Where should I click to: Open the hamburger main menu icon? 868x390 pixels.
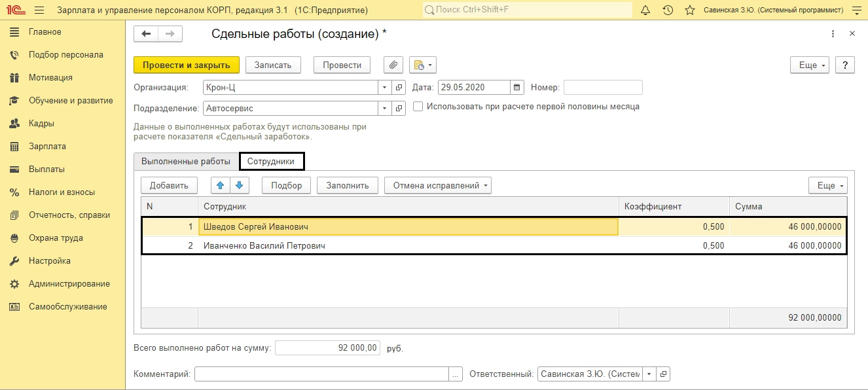[x=39, y=10]
